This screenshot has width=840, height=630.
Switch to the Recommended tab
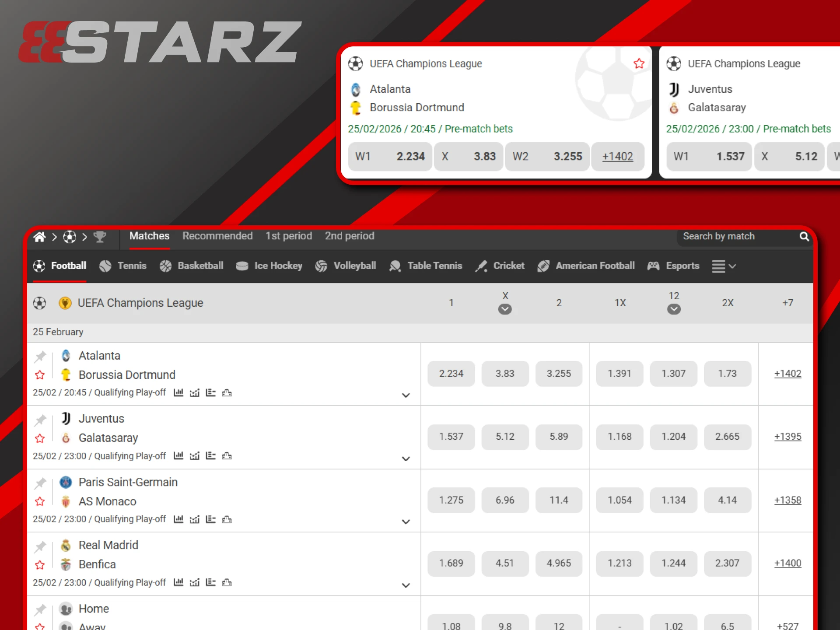(x=217, y=236)
